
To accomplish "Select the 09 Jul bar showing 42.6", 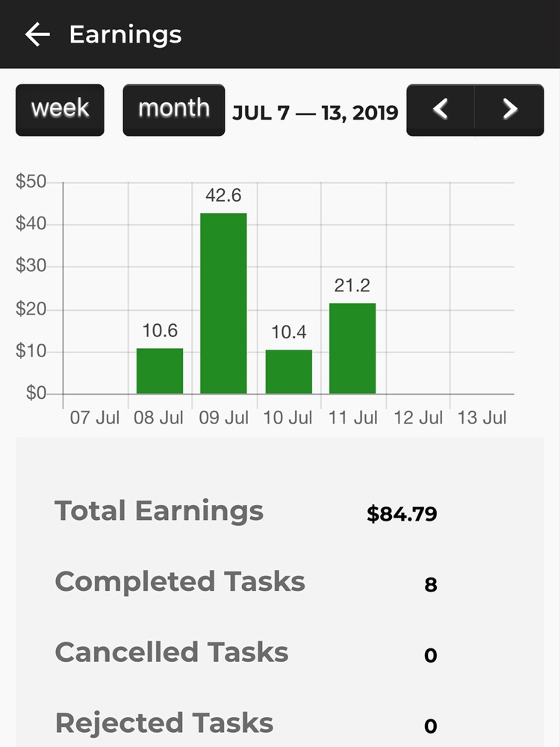I will 223,303.
